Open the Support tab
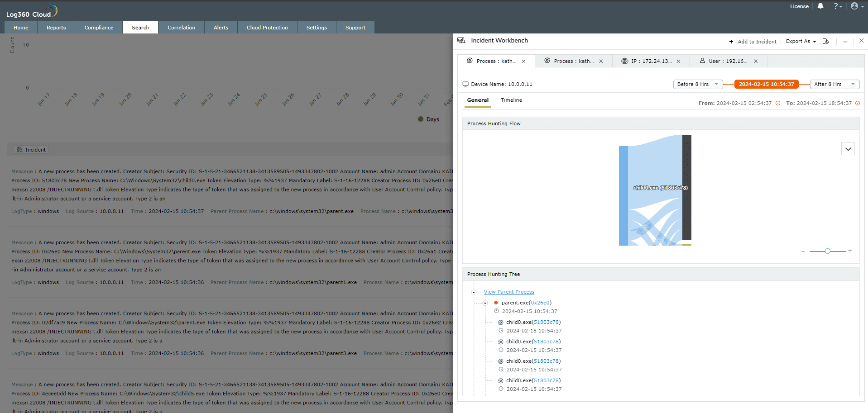This screenshot has width=868, height=413. [x=355, y=27]
